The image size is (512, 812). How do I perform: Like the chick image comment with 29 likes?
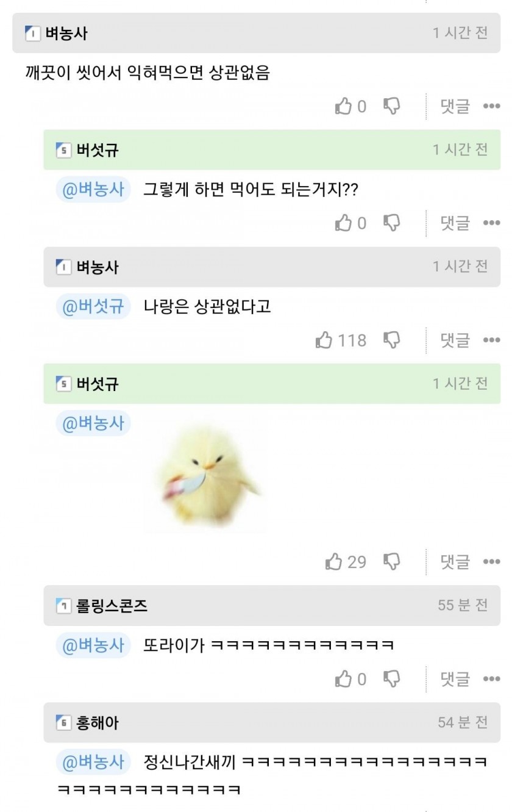(334, 561)
